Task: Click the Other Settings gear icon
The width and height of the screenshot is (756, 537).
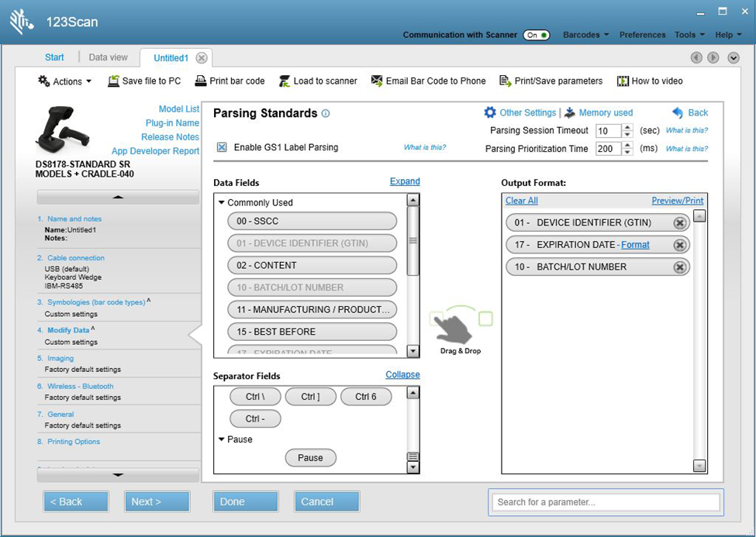Action: coord(490,112)
